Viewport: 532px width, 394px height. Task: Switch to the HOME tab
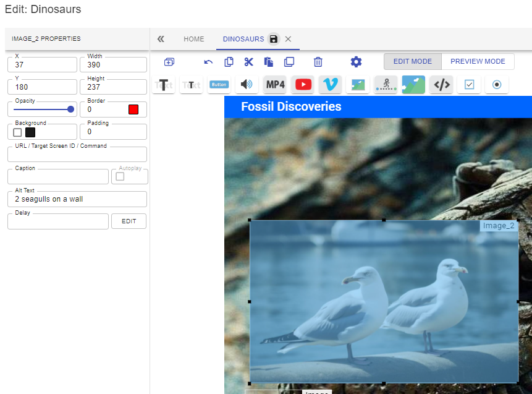point(194,39)
